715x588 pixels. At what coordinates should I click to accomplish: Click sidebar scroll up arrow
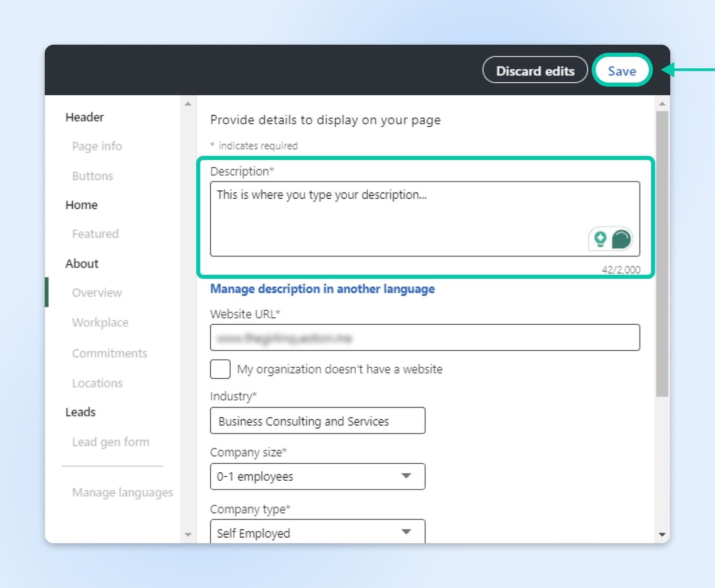[x=188, y=104]
